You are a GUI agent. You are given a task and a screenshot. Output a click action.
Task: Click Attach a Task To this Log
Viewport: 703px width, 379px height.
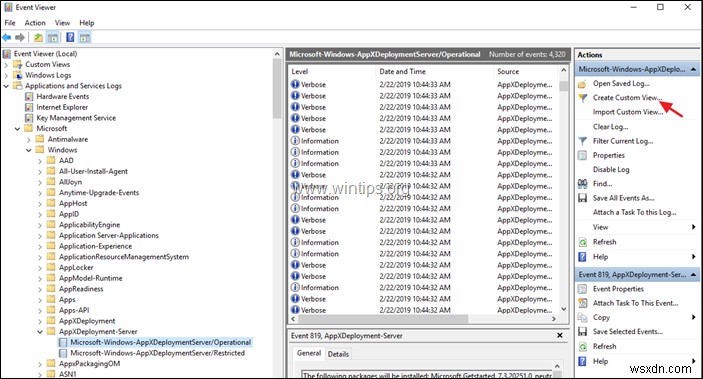tap(634, 213)
